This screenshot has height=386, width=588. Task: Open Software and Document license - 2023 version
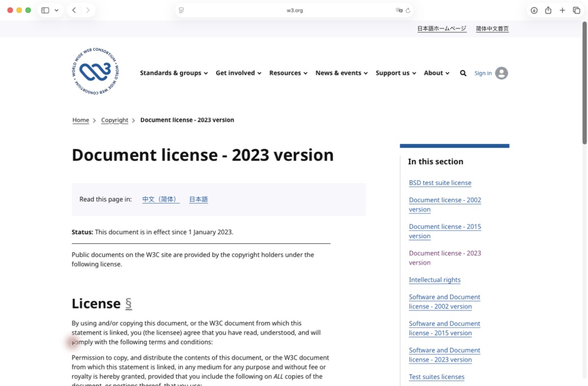coord(444,355)
